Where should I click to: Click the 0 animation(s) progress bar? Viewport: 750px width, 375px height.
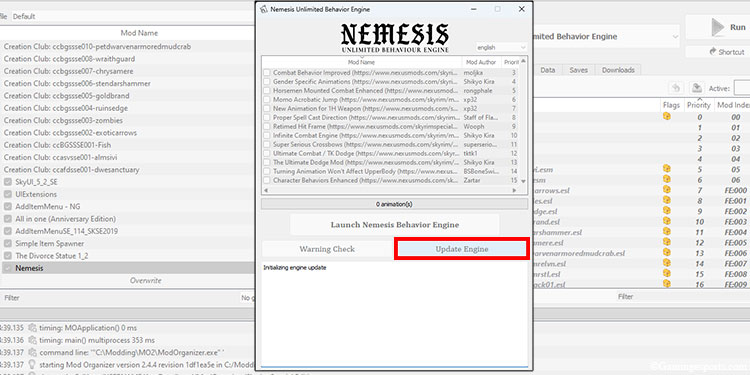pos(394,204)
